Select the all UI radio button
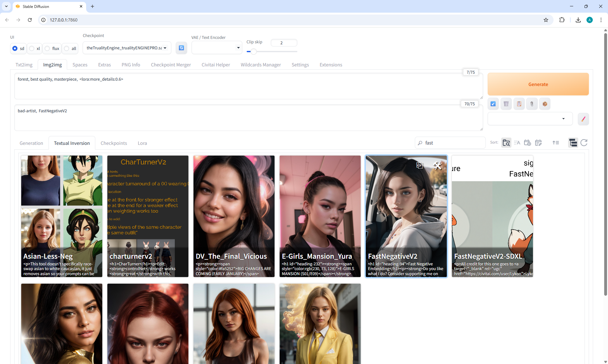The width and height of the screenshot is (608, 364). tap(66, 48)
